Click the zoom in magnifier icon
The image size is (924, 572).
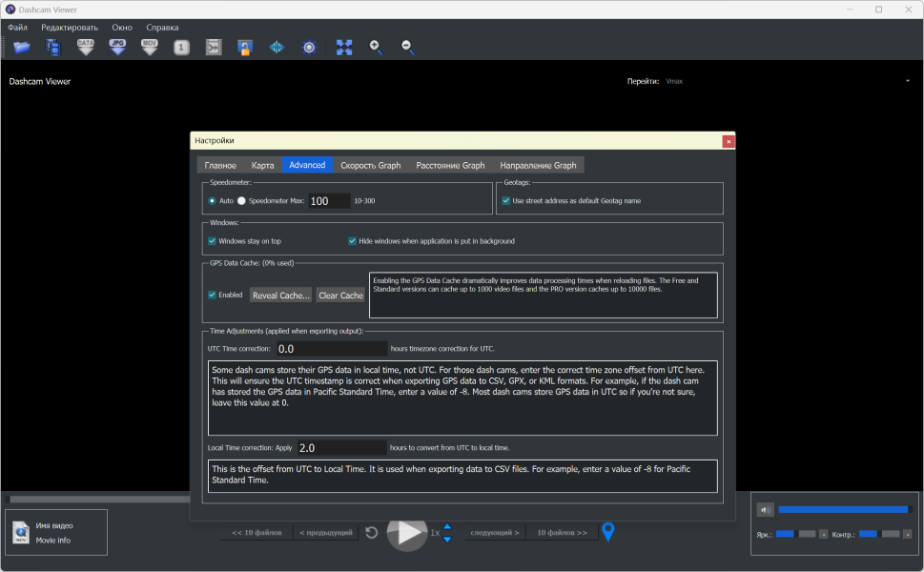[376, 47]
